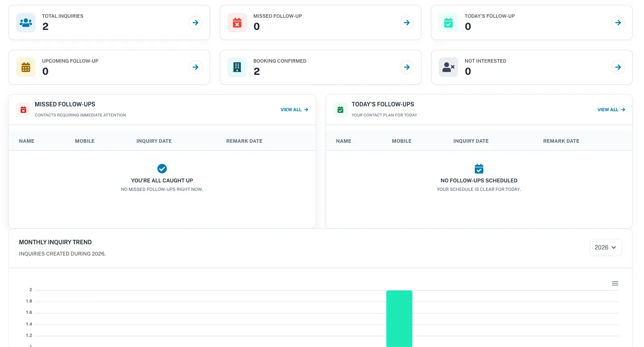
Task: Click the Missed Follow-Up red calendar icon
Action: point(237,23)
